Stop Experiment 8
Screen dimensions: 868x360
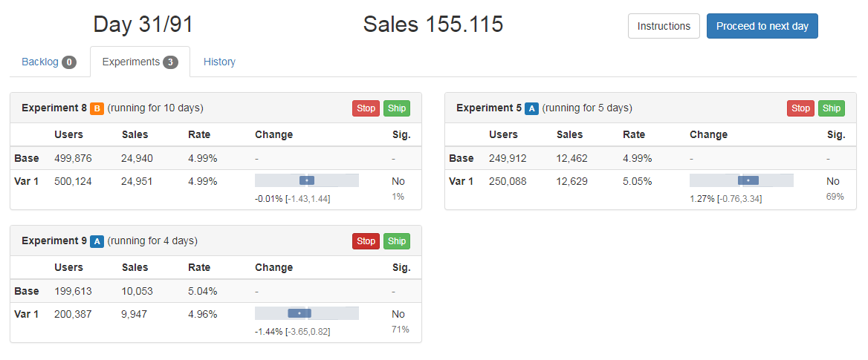point(366,108)
